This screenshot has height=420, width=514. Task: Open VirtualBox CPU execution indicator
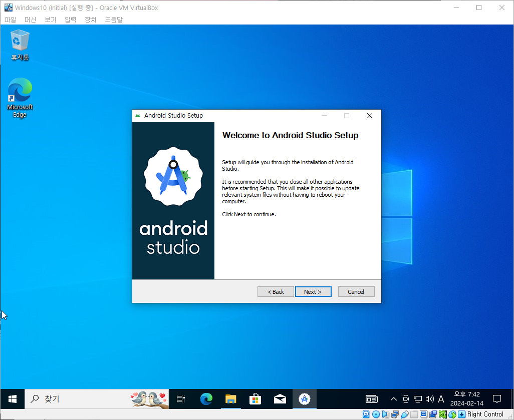point(442,414)
